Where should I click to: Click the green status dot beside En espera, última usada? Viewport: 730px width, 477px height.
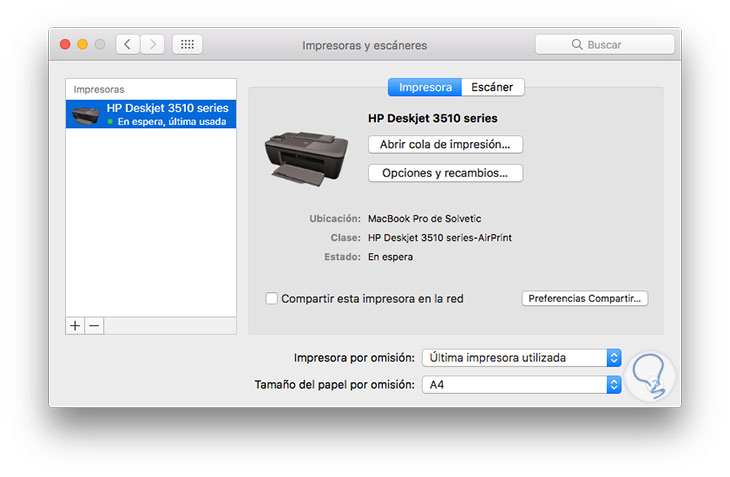(110, 121)
